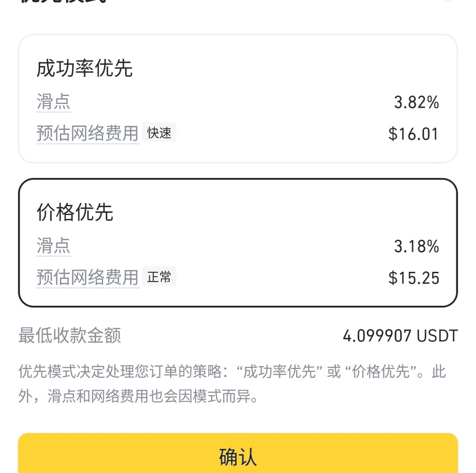Click the 3.18% slippage value

[x=416, y=247]
